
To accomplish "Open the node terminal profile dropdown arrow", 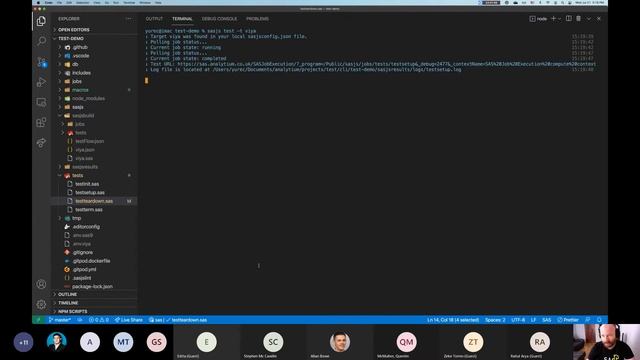I will pyautogui.click(x=560, y=18).
